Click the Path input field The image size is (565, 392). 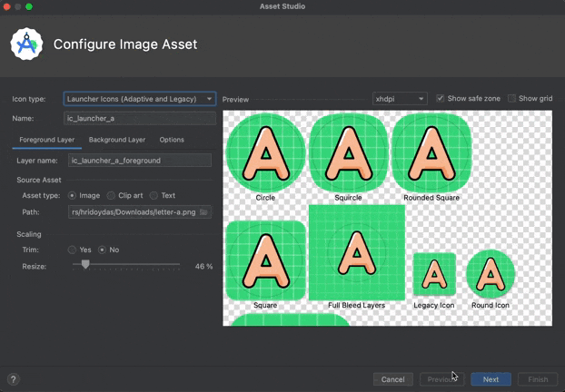pos(140,212)
